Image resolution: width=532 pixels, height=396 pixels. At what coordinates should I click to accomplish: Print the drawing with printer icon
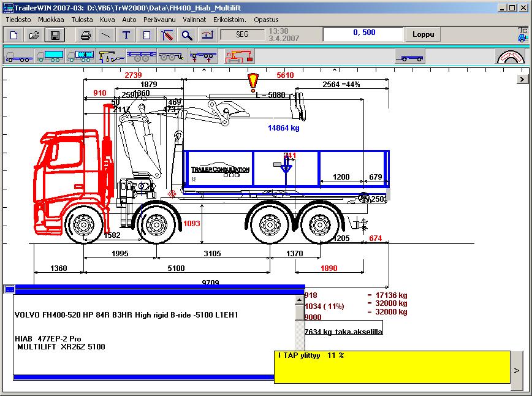pyautogui.click(x=86, y=35)
